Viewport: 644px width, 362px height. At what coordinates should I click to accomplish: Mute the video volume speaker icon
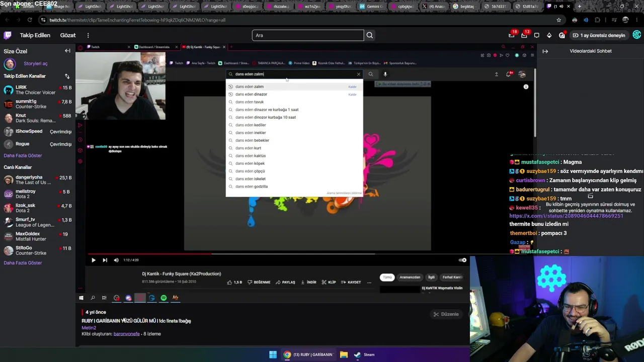click(116, 260)
